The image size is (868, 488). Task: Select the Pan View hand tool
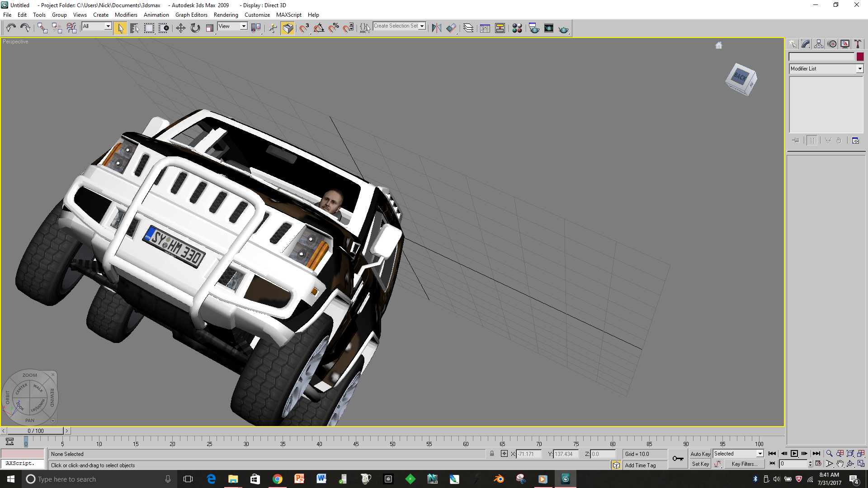840,464
